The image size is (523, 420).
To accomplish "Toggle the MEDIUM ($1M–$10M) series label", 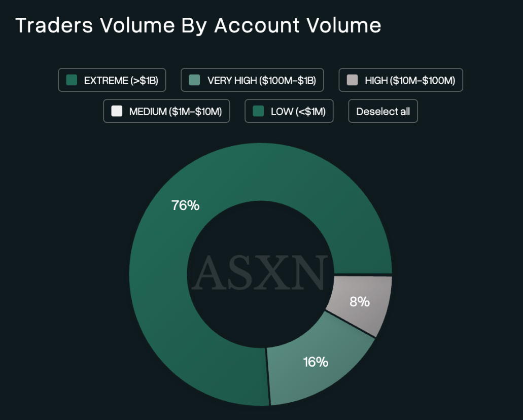I will (x=176, y=111).
